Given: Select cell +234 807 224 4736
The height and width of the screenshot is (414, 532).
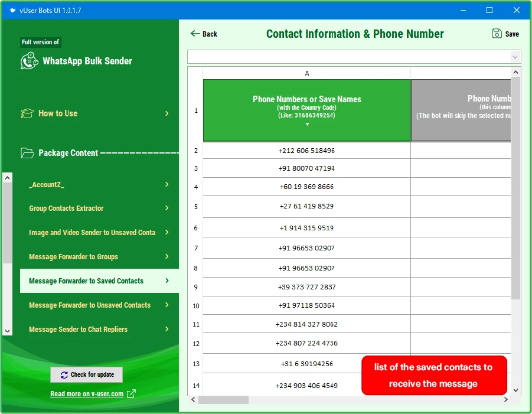Looking at the screenshot, I should click(x=306, y=343).
